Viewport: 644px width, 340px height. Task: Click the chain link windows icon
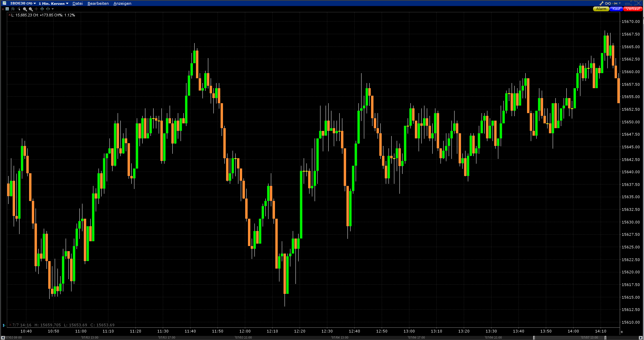pyautogui.click(x=608, y=3)
